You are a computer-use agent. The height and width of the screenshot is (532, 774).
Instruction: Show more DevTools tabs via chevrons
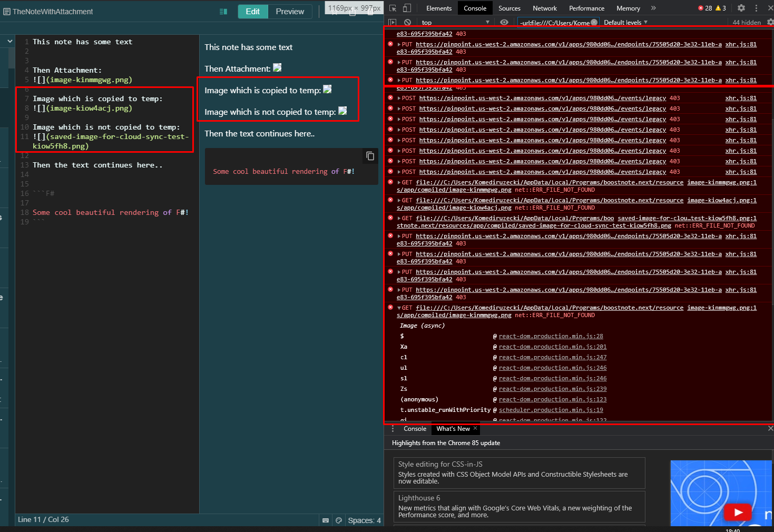click(653, 8)
